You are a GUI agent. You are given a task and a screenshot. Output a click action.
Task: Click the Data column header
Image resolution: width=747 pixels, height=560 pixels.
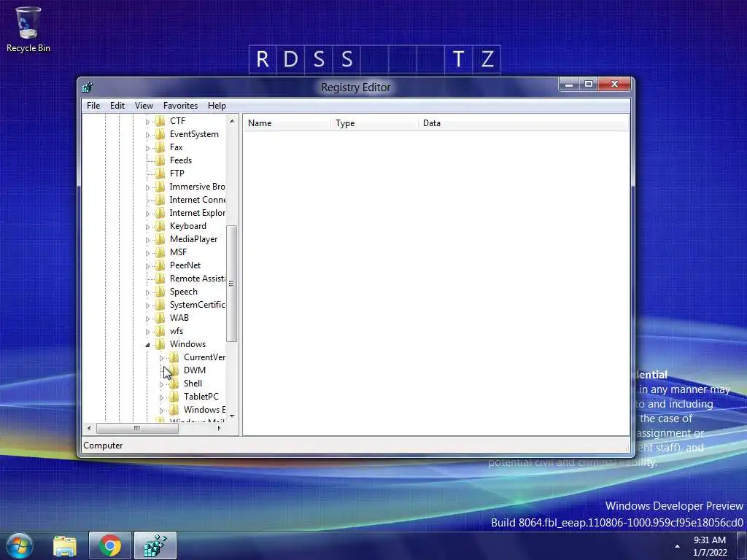[524, 123]
